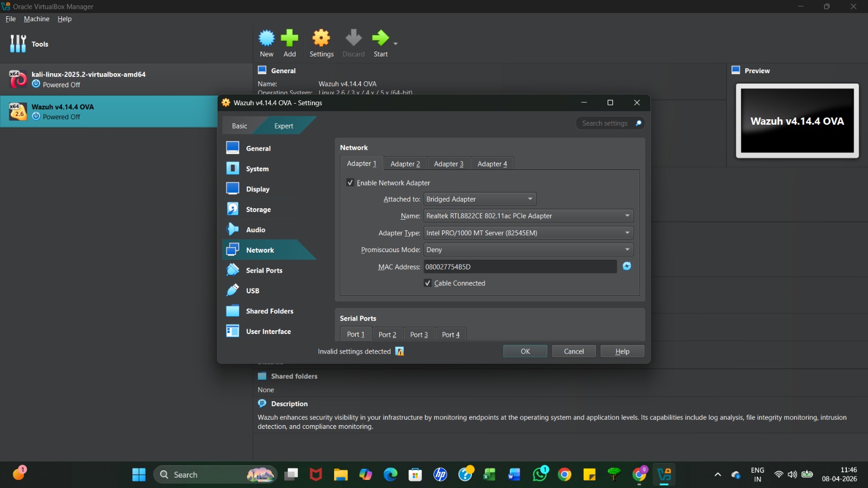The height and width of the screenshot is (488, 868).
Task: Click the MAC Address input field
Action: [520, 267]
